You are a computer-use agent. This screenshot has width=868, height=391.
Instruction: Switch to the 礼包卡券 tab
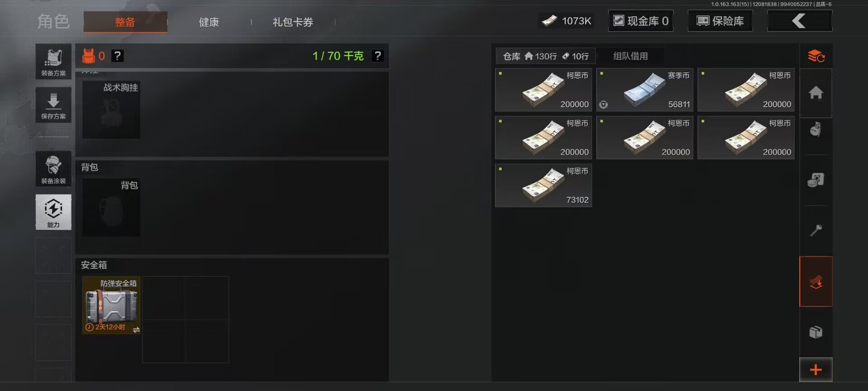[293, 22]
